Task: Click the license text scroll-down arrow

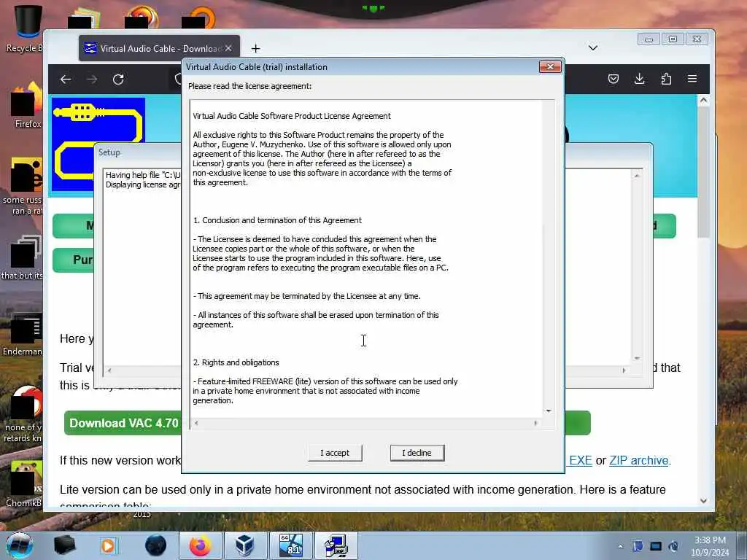Action: [x=549, y=411]
